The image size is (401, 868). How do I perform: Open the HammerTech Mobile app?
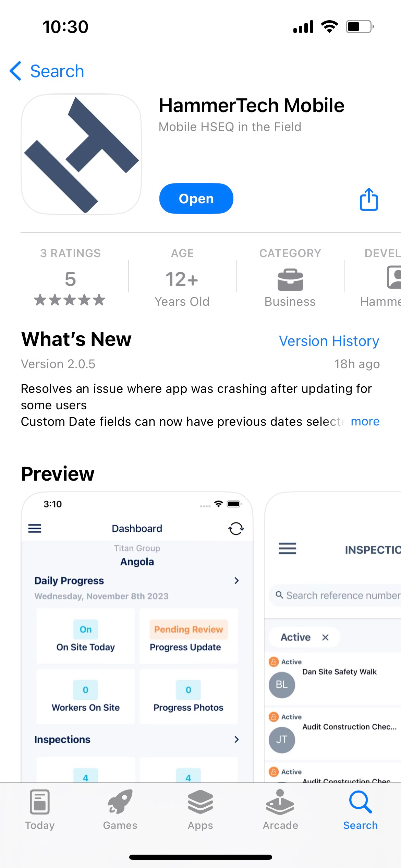click(196, 199)
